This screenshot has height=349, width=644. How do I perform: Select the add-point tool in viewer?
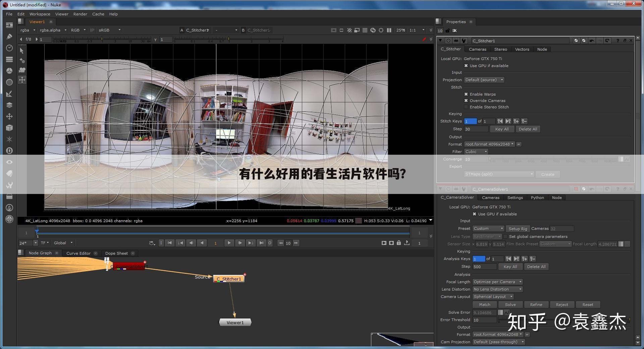[22, 60]
